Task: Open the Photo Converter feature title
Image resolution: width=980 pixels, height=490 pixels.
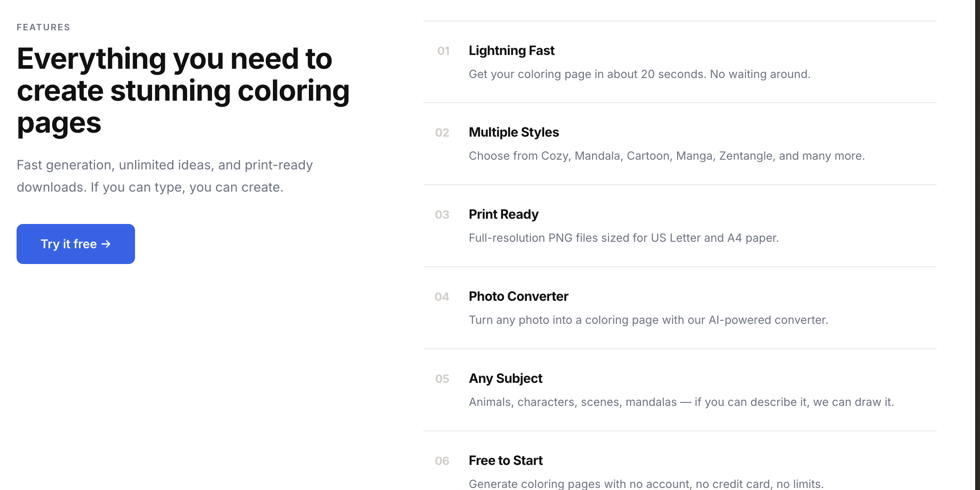Action: (518, 296)
